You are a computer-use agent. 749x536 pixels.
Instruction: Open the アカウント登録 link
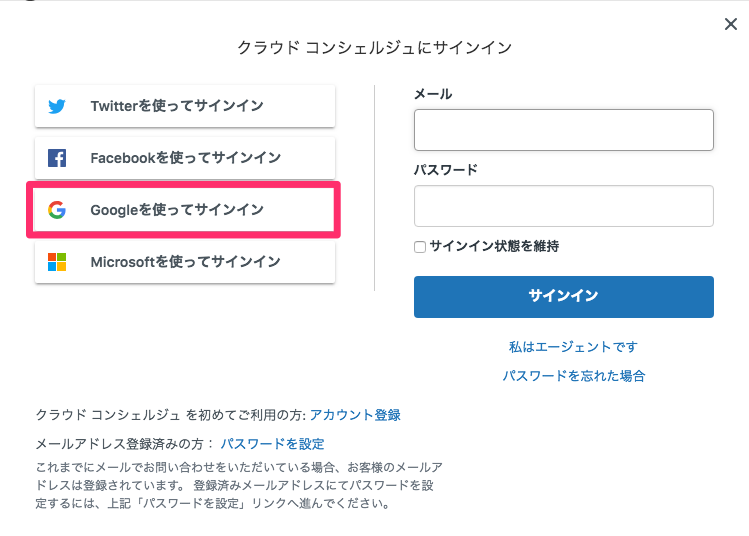coord(355,415)
